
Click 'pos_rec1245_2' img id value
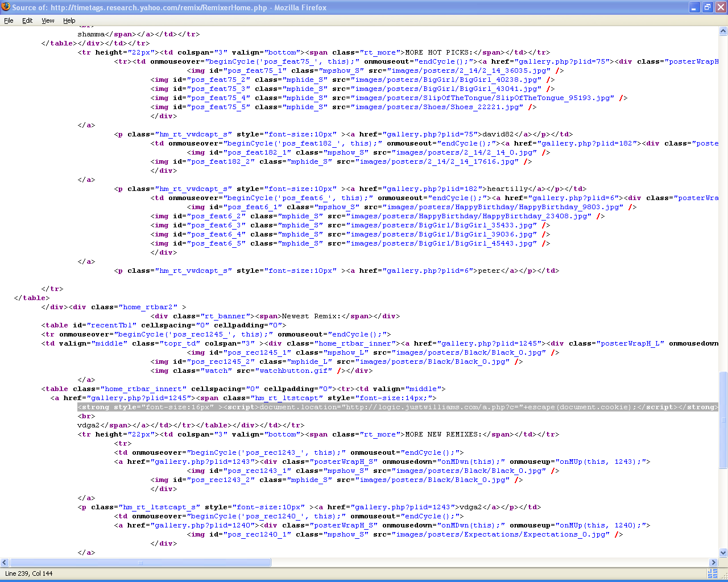[221, 361]
